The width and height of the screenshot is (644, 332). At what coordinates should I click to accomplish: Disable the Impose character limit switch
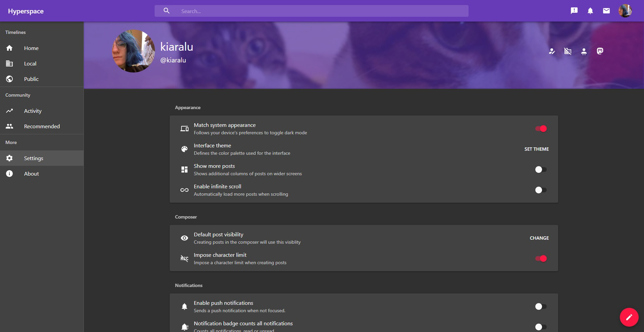541,259
